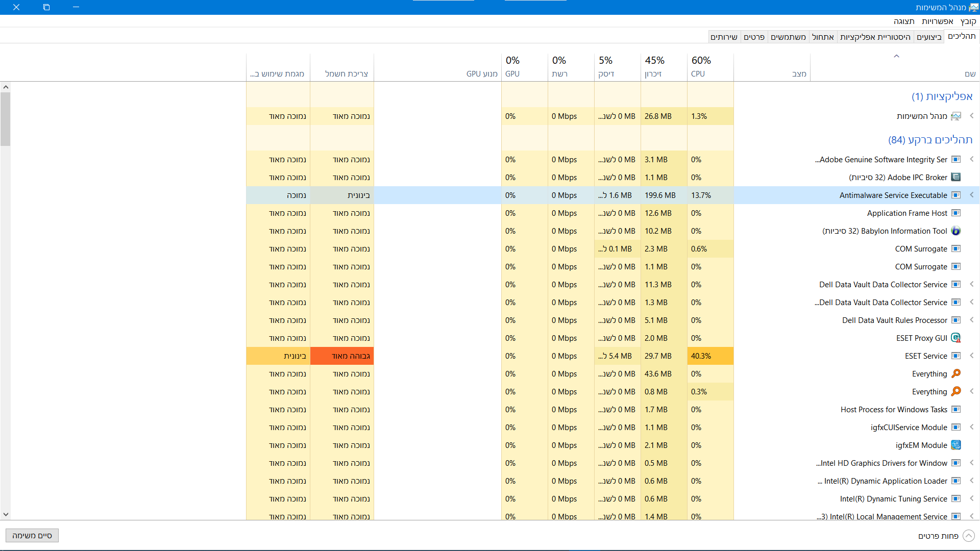Expand the Everything row with 0.3% CPU
Viewport: 980px width, 551px height.
[x=972, y=391]
